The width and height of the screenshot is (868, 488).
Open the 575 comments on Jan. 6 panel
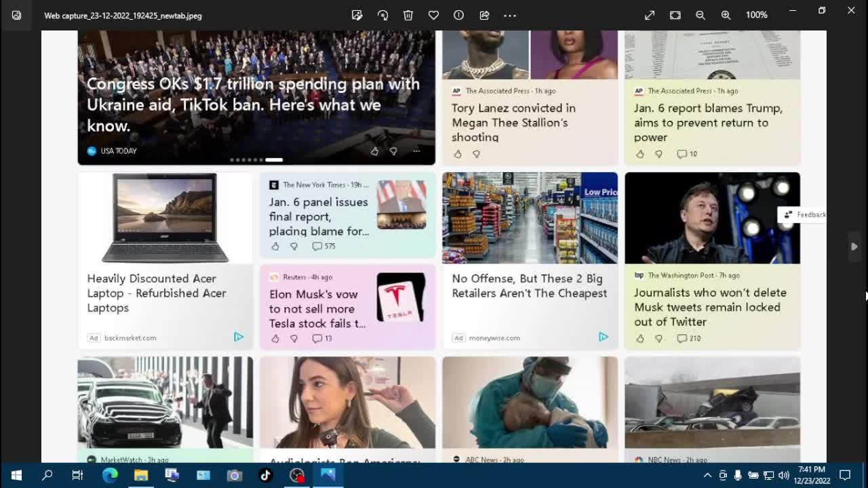click(x=323, y=247)
